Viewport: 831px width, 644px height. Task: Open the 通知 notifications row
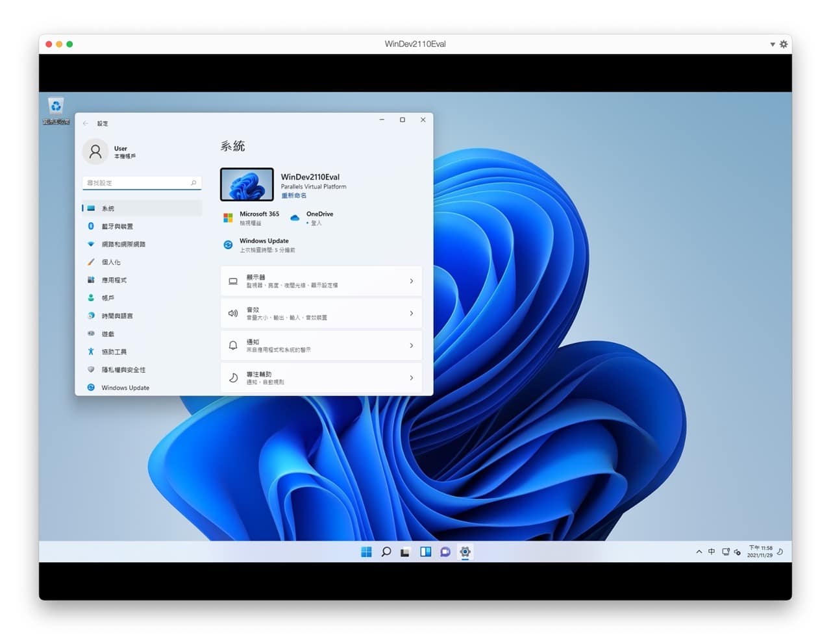click(x=321, y=345)
